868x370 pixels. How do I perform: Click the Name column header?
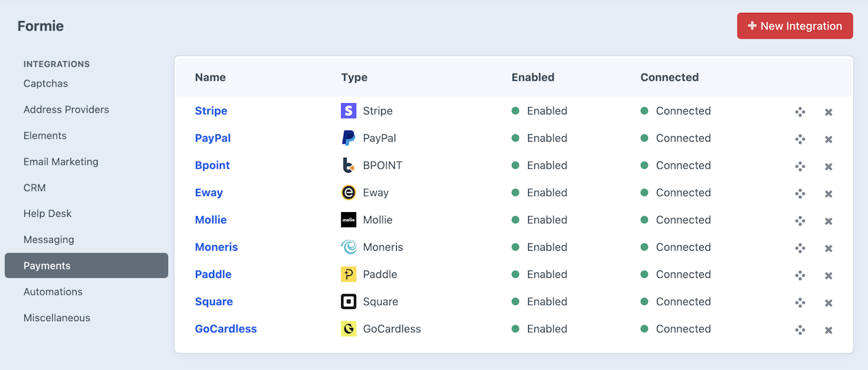coord(210,77)
